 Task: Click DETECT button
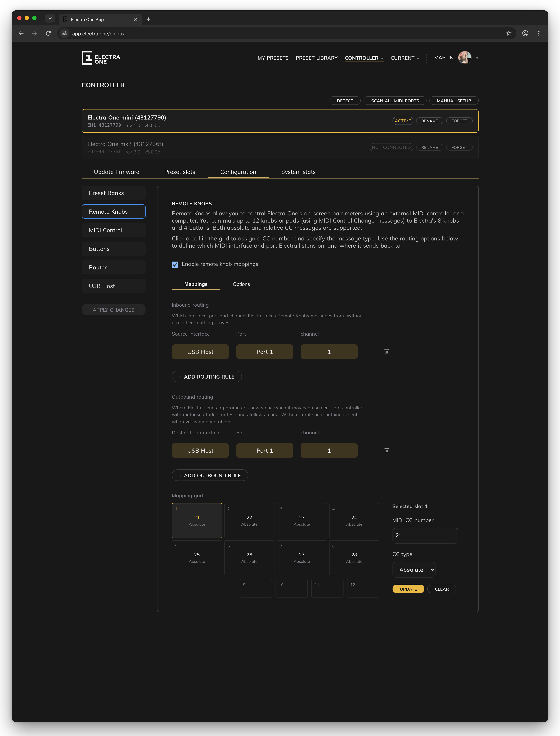345,101
